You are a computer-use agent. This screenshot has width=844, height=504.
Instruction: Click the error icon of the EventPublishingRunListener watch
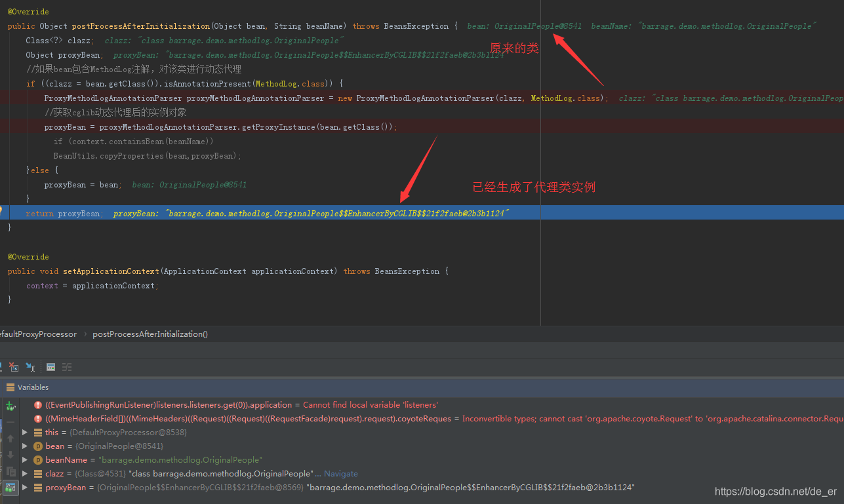point(38,405)
